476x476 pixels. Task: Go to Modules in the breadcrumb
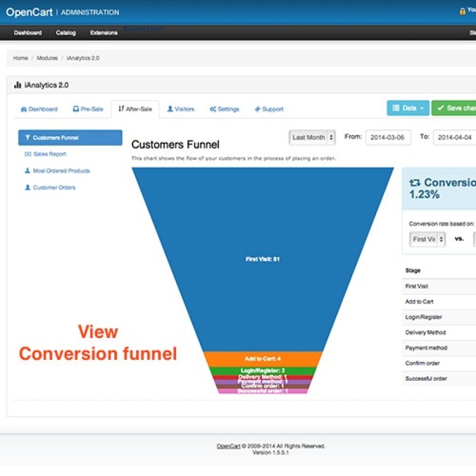click(x=47, y=58)
